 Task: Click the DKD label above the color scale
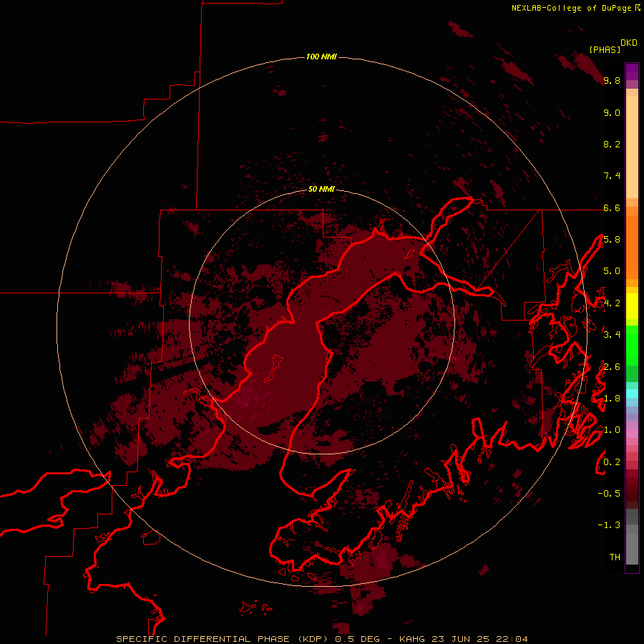point(629,43)
